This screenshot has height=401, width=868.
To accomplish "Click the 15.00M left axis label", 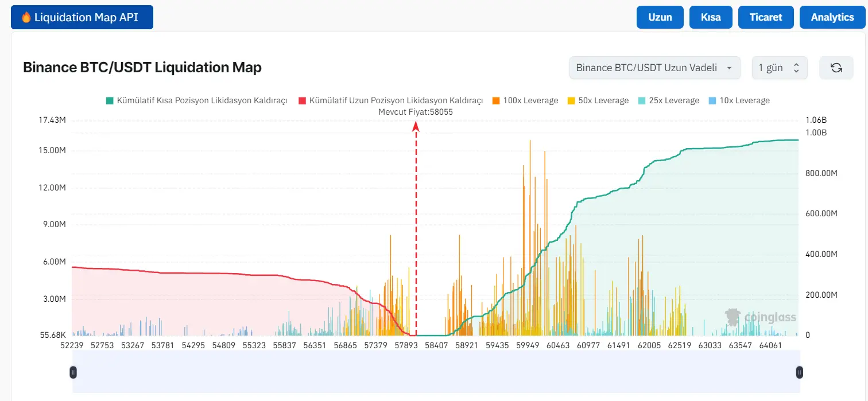I will [x=52, y=150].
